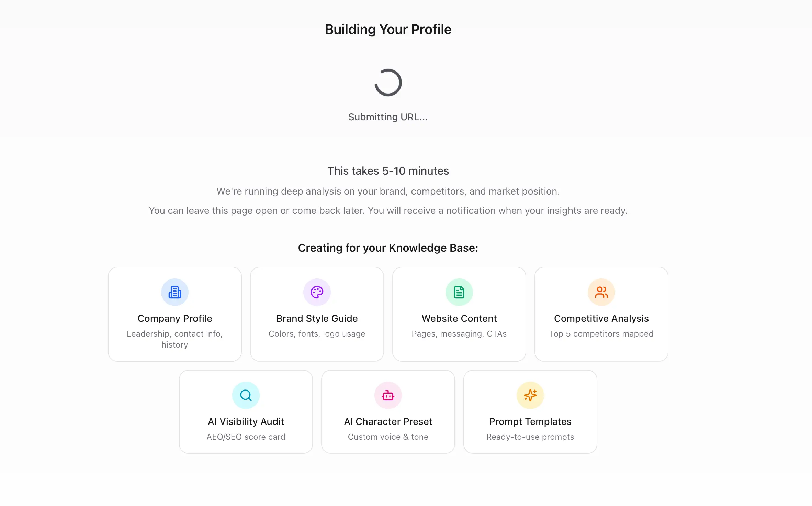Click the Submitting URL status text

(x=388, y=117)
